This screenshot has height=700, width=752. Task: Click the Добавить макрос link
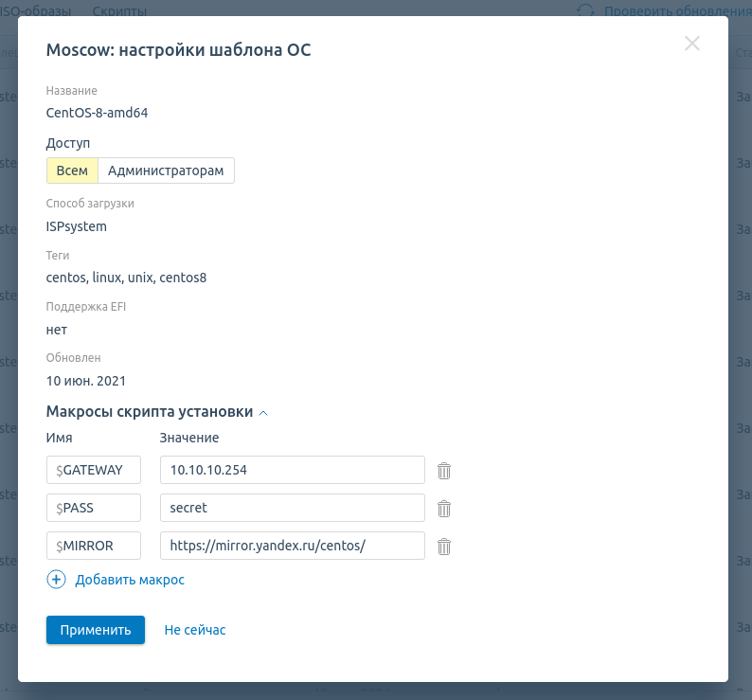click(130, 580)
